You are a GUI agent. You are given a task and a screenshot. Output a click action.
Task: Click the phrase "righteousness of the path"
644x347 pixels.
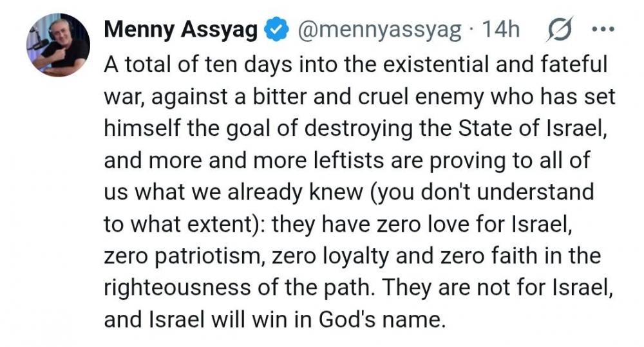[x=241, y=288]
